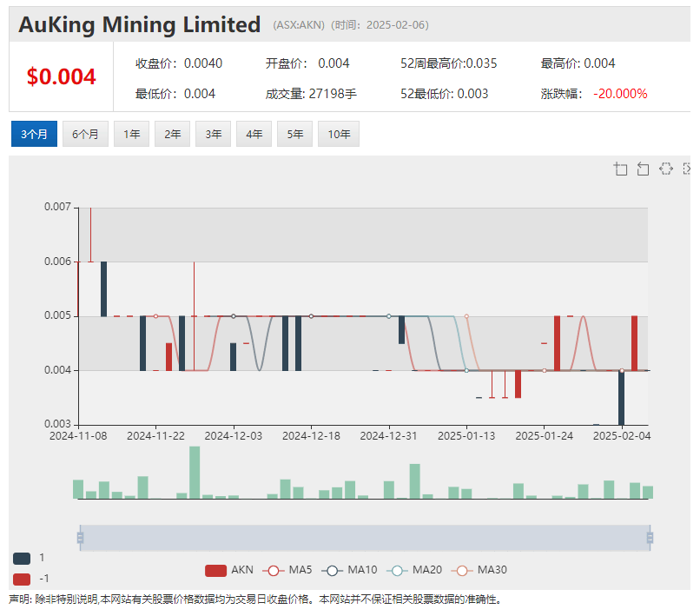
Task: Show the 1年 price history
Action: tap(131, 135)
